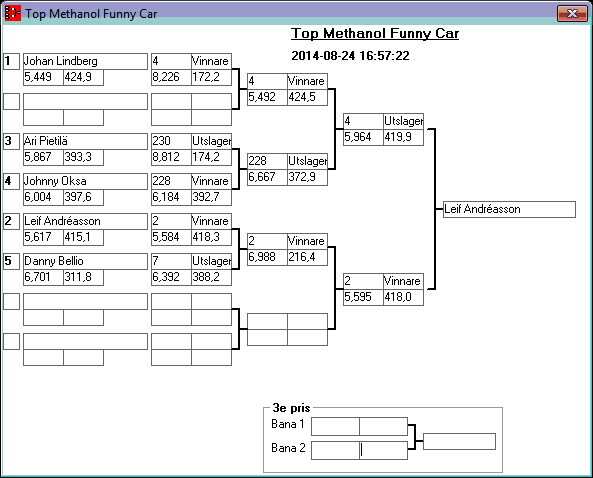Viewport: 593px width, 478px height.
Task: Click the Bana 1 first input field
Action: coord(335,427)
